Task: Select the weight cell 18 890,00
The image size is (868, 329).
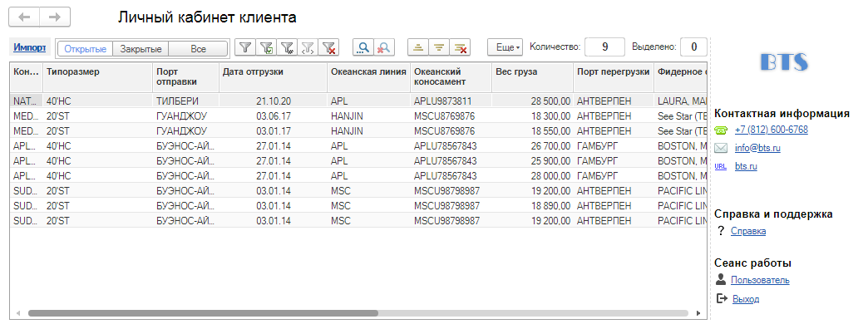Action: coord(532,206)
